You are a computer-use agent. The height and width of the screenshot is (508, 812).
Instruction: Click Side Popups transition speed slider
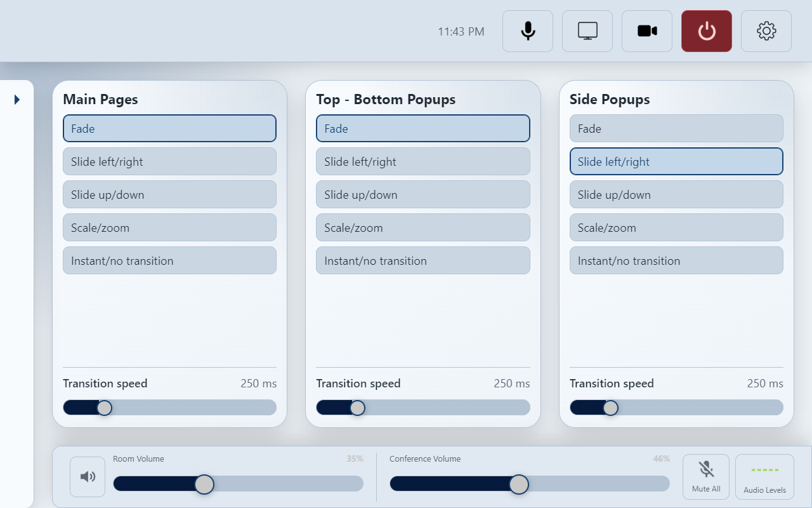676,408
